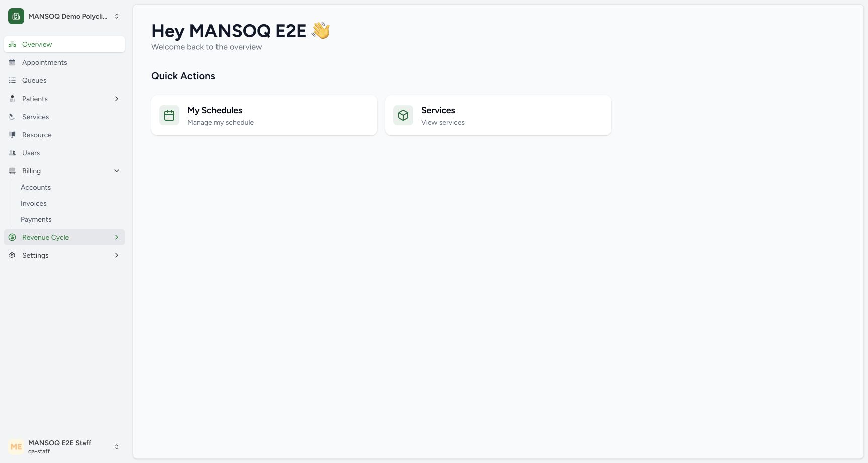Click the Resource icon in sidebar
The height and width of the screenshot is (463, 868).
12,135
